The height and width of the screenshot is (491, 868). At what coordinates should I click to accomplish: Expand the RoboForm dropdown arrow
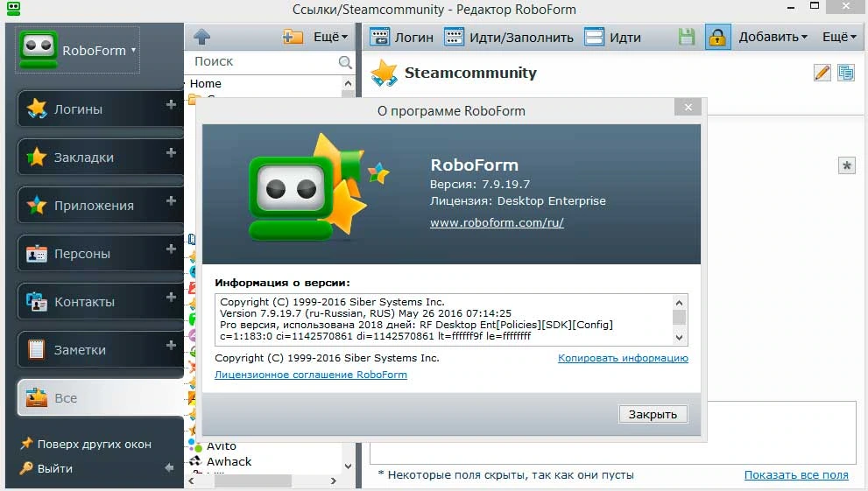point(133,50)
